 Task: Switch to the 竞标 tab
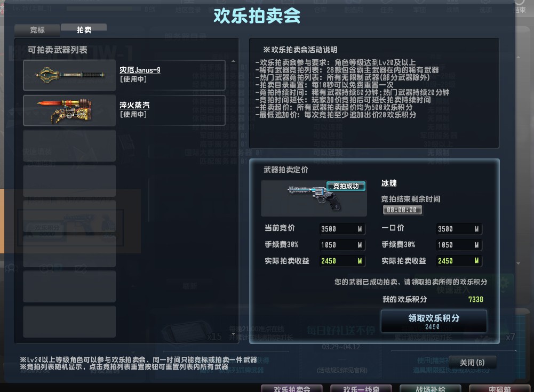coord(37,30)
